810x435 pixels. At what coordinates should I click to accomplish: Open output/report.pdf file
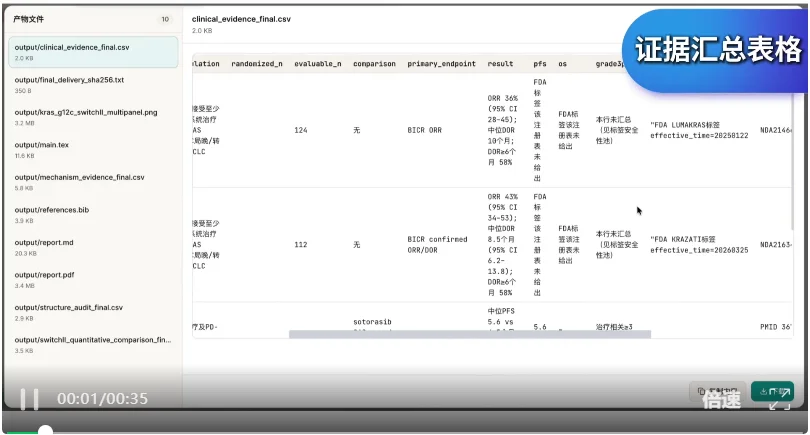pyautogui.click(x=94, y=279)
